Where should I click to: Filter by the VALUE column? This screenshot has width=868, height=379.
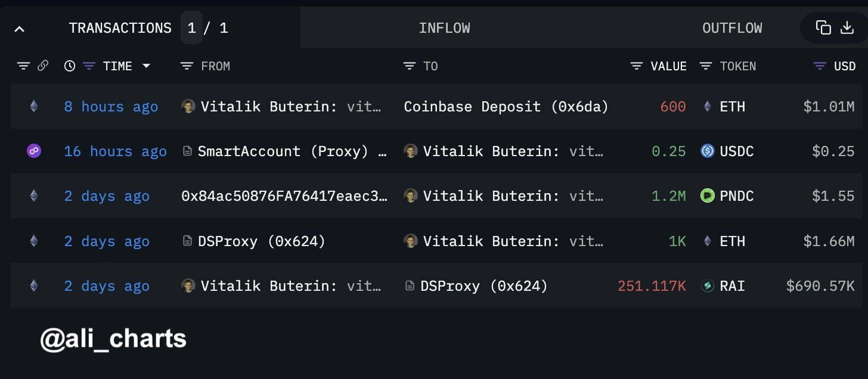[637, 66]
